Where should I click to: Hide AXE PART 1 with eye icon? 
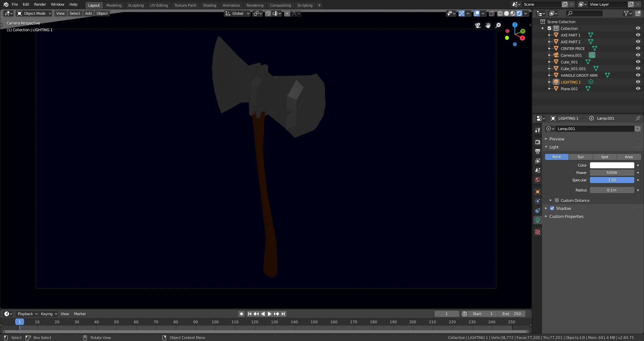pyautogui.click(x=638, y=35)
